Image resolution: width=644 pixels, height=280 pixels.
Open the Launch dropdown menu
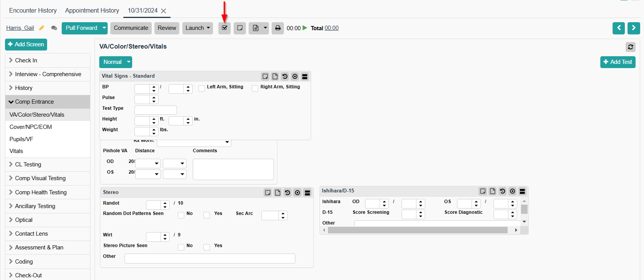(x=197, y=28)
